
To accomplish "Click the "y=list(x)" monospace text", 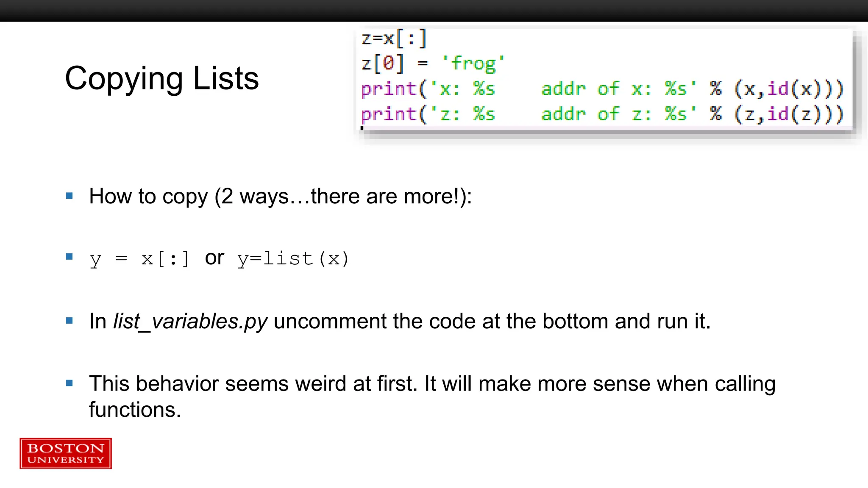I will pyautogui.click(x=293, y=258).
